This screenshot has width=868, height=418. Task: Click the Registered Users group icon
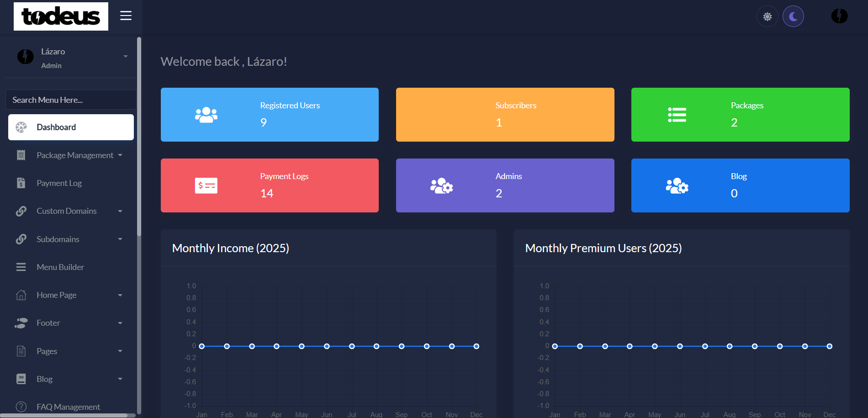pyautogui.click(x=206, y=114)
